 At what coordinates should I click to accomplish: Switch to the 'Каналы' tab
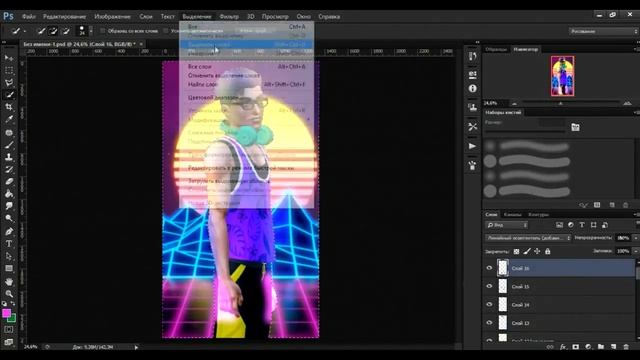tap(512, 214)
